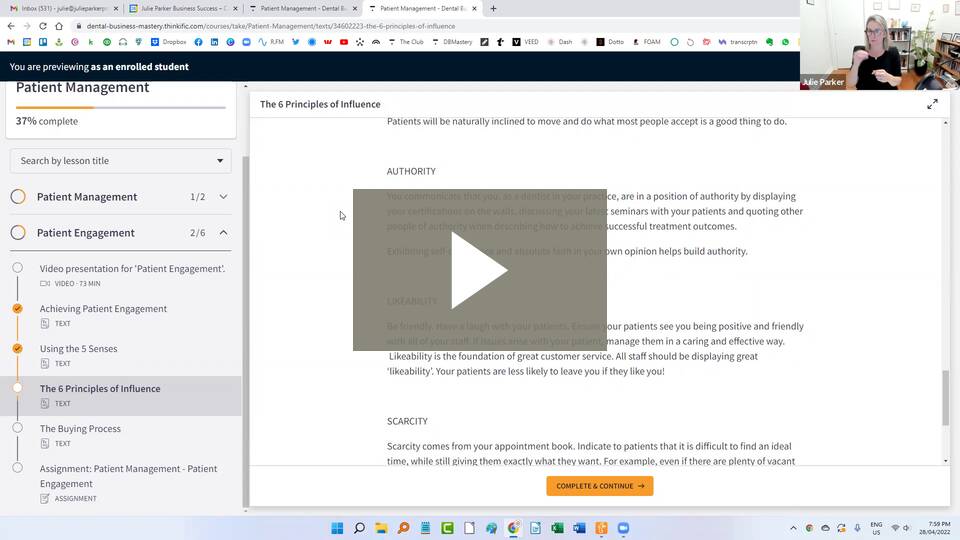The width and height of the screenshot is (960, 540).
Task: Click the sidebar vertical scrollbar
Action: click(246, 331)
